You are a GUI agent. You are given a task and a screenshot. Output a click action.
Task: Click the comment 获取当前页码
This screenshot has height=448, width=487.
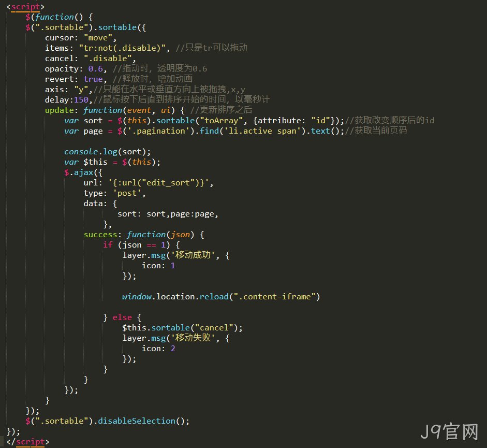click(376, 131)
